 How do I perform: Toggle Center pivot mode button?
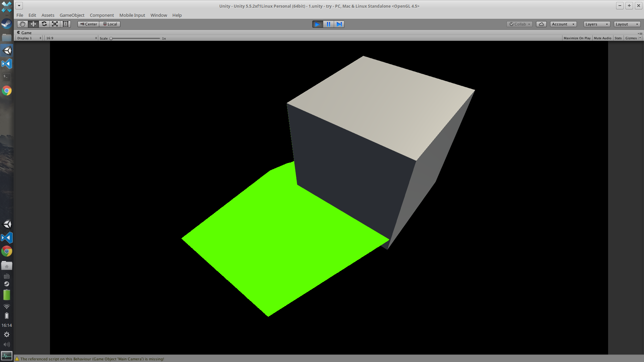tap(89, 24)
